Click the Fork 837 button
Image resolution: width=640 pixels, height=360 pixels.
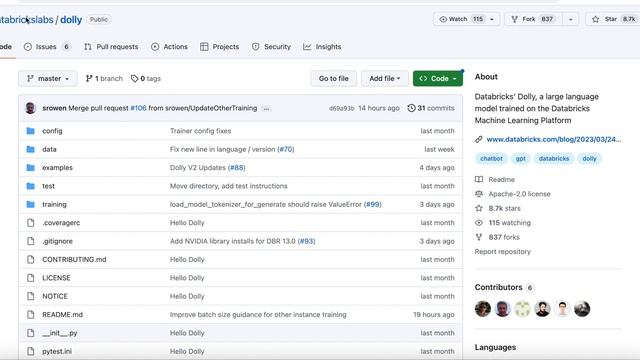click(534, 19)
